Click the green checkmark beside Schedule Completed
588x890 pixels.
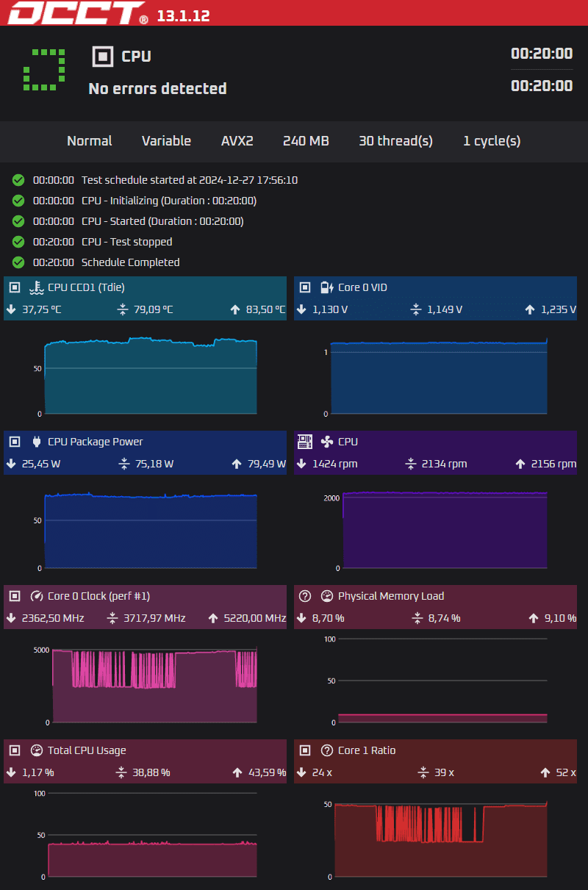[x=18, y=262]
